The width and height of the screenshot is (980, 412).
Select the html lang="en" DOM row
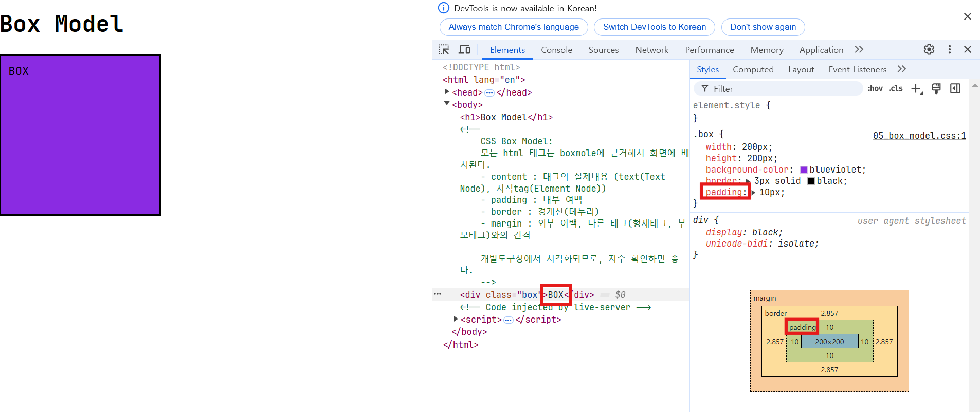pos(484,80)
